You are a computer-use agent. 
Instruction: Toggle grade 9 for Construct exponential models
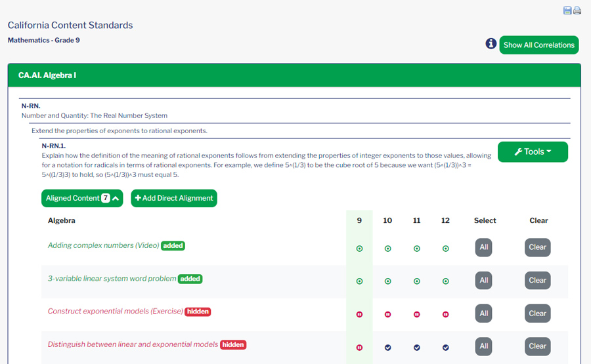point(359,314)
